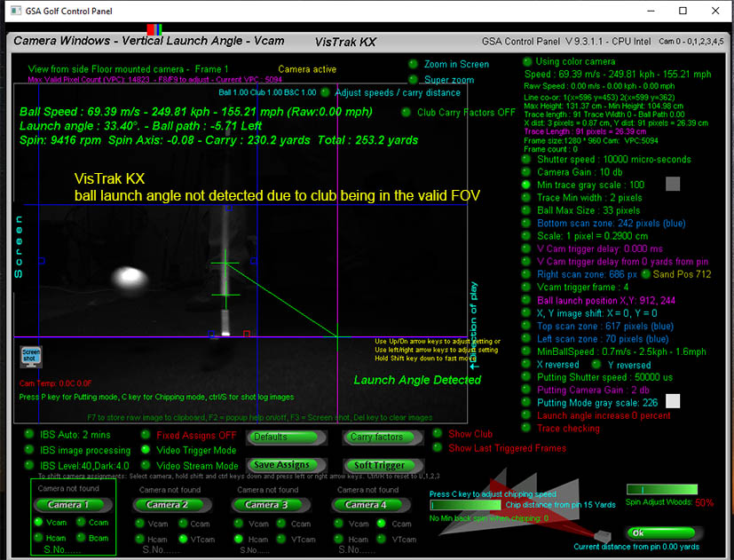Open Carry factors
The image size is (734, 560).
pyautogui.click(x=383, y=438)
